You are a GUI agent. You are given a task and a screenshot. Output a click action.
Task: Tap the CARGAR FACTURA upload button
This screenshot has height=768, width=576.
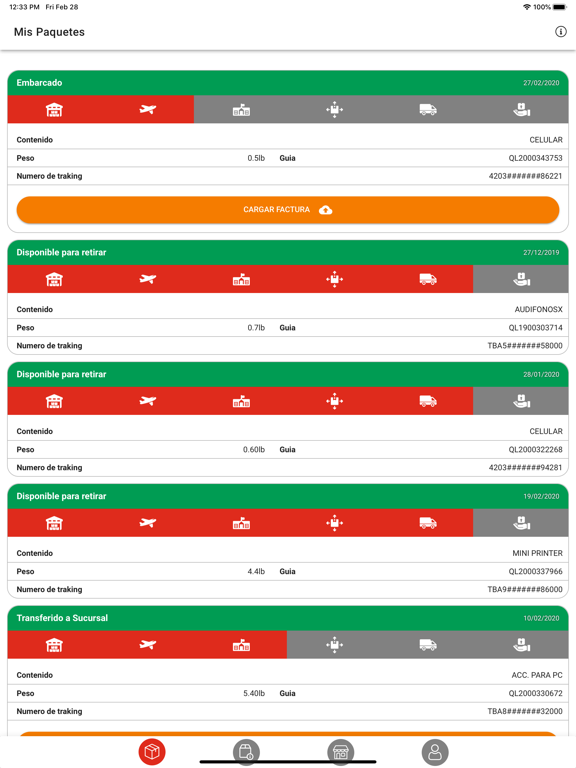288,210
